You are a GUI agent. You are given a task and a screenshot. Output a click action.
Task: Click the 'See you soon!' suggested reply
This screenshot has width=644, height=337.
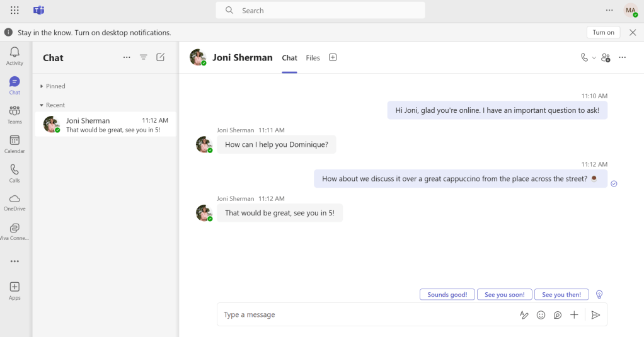pyautogui.click(x=505, y=295)
